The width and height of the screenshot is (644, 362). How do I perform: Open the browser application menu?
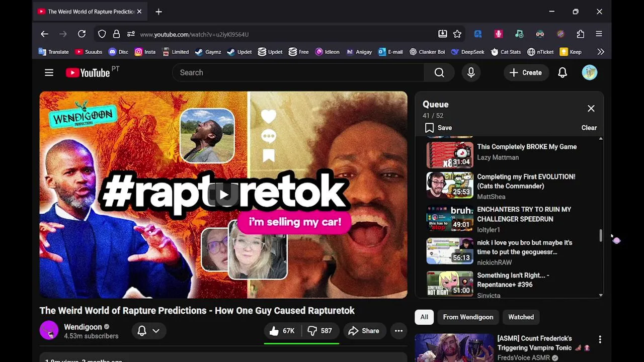(x=599, y=34)
